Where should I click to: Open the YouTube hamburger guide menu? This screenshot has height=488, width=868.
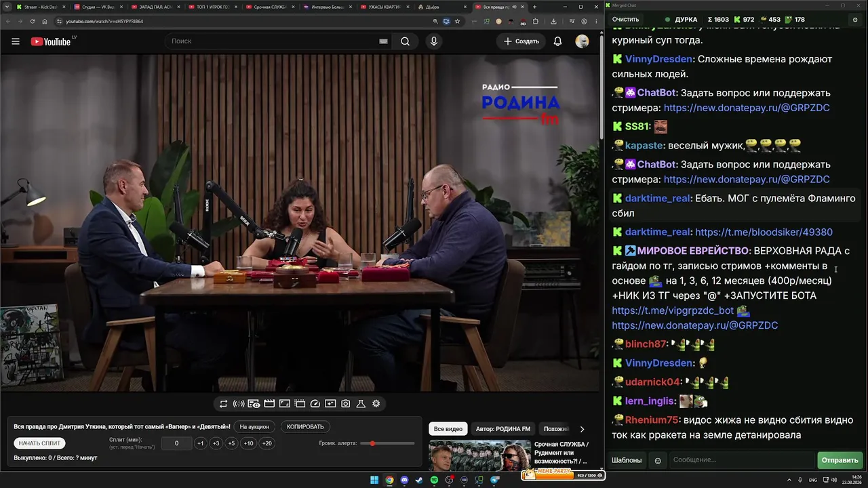click(x=16, y=41)
